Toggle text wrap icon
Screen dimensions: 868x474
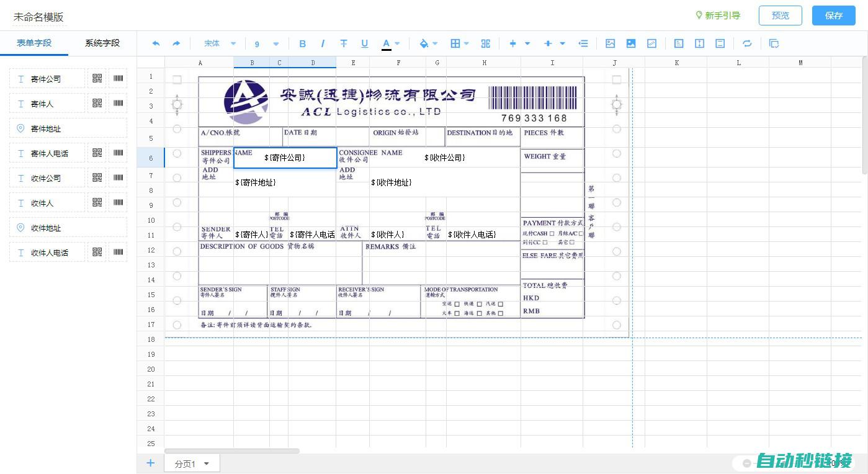click(747, 43)
